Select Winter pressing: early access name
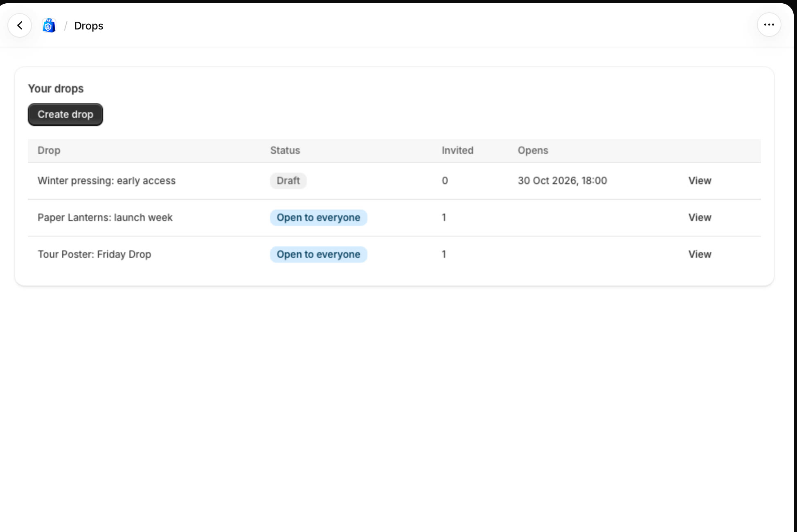The height and width of the screenshot is (532, 797). pyautogui.click(x=106, y=181)
